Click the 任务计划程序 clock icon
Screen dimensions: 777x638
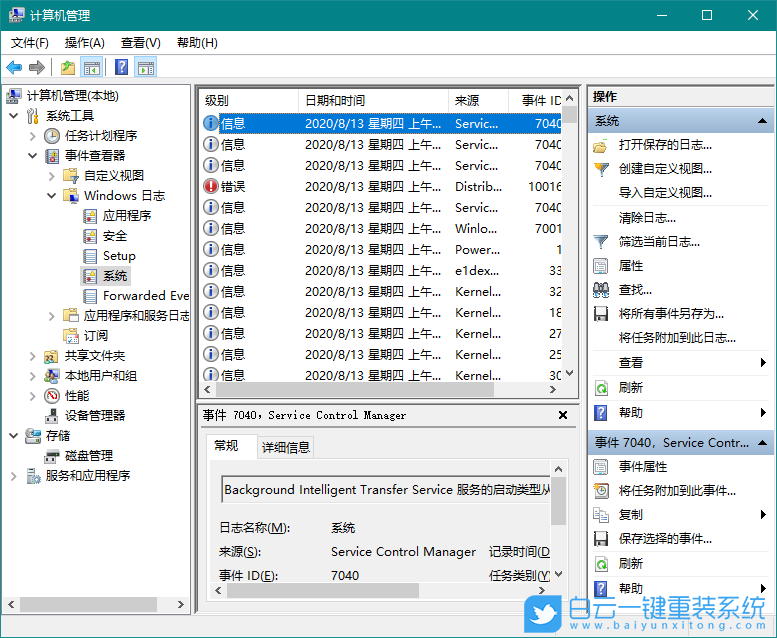coord(52,136)
